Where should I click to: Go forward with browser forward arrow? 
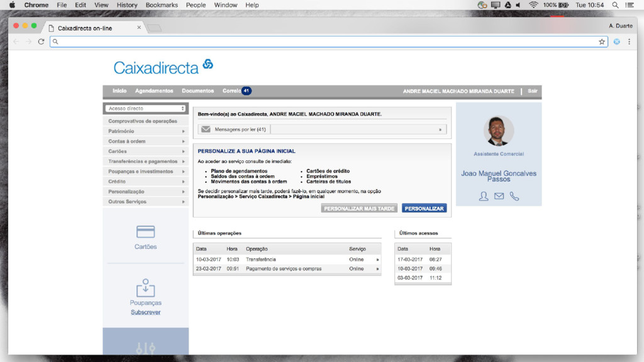(28, 41)
